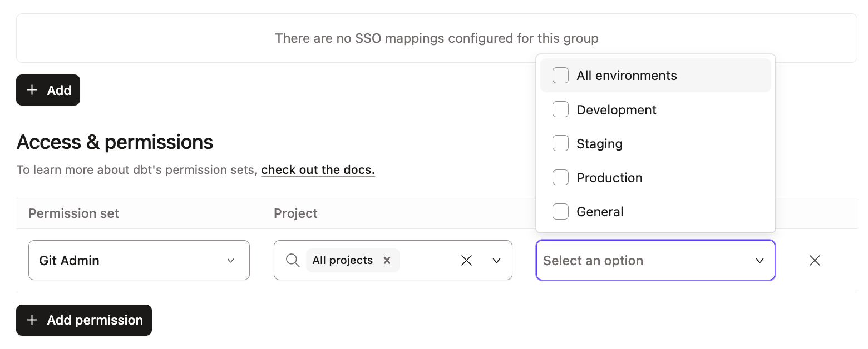Remove the "All projects" chip via its x icon
Screen dimensions: 868x349
click(x=387, y=260)
